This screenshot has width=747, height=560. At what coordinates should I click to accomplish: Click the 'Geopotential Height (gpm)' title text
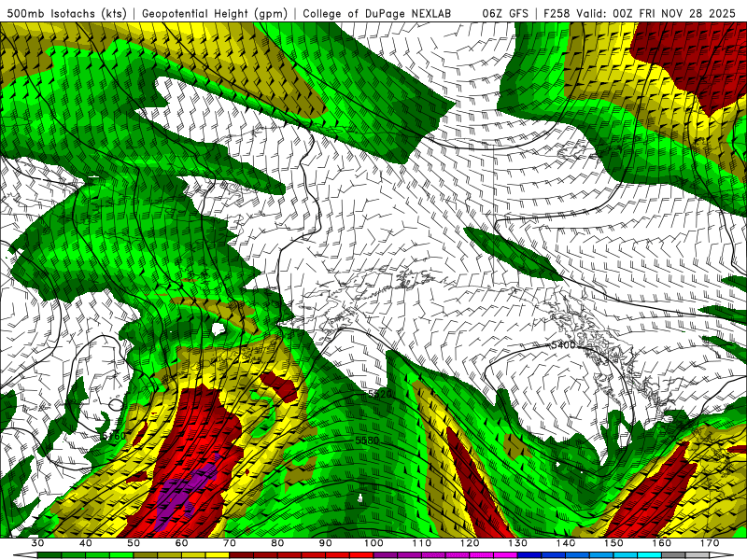point(215,14)
